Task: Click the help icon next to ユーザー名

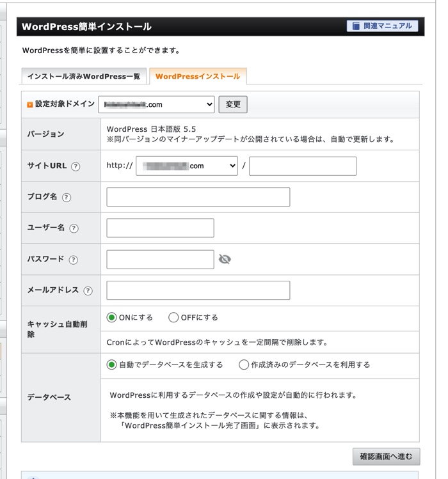Action: click(x=74, y=228)
